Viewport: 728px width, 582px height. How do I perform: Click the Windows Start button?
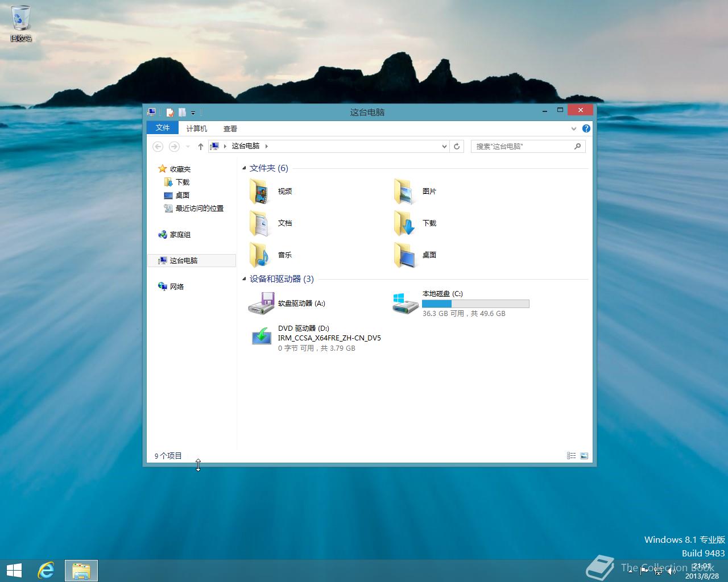pyautogui.click(x=14, y=571)
